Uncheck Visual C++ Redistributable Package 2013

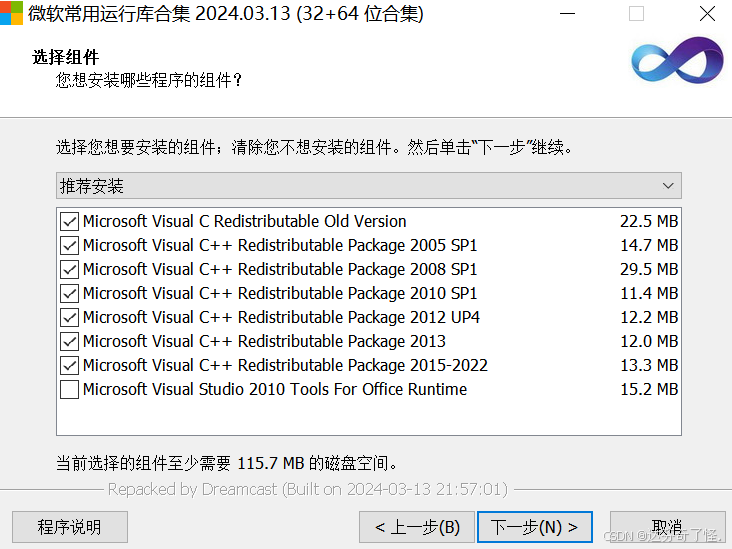click(69, 341)
